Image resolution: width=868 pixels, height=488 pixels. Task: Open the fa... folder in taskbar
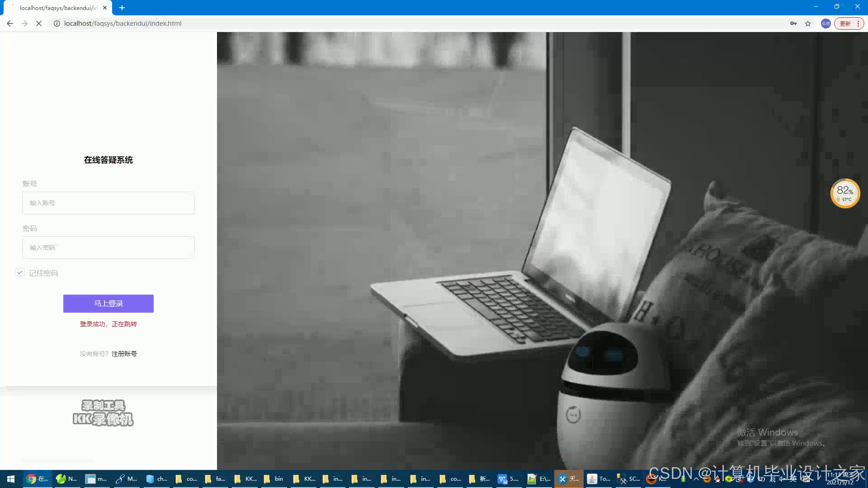click(215, 479)
